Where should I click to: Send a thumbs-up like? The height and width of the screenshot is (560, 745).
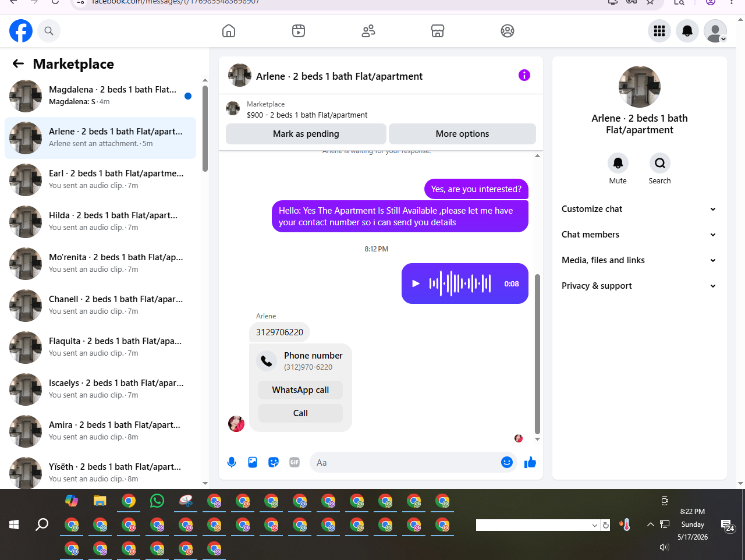[530, 462]
